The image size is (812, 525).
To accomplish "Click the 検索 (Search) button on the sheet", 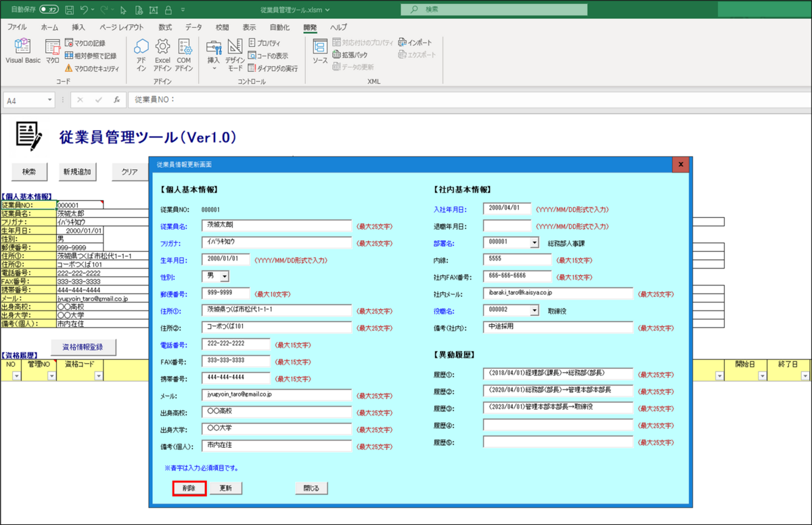I will point(29,172).
